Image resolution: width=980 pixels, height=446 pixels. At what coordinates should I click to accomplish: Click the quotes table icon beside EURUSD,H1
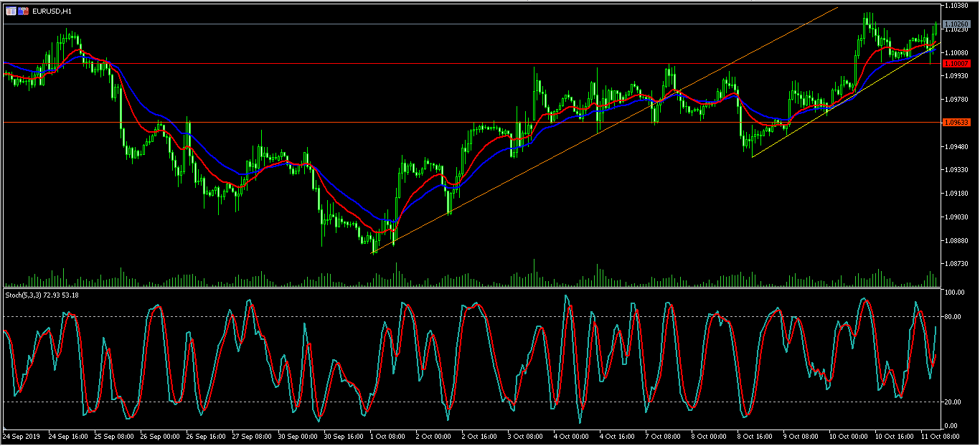tap(11, 11)
